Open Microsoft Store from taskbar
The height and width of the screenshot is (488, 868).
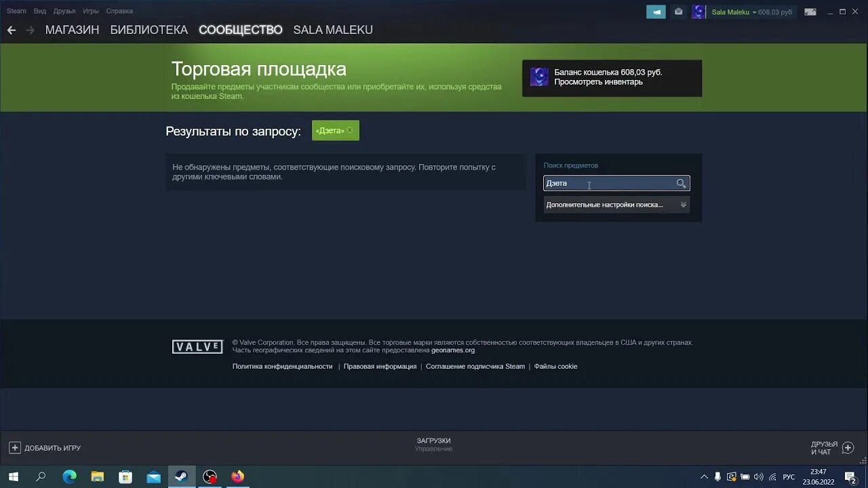[125, 476]
